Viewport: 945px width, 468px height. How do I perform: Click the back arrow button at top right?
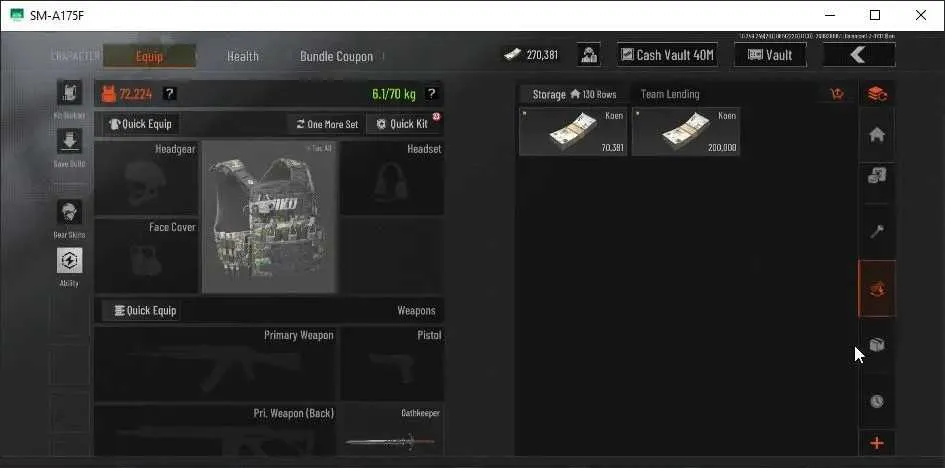pyautogui.click(x=858, y=55)
